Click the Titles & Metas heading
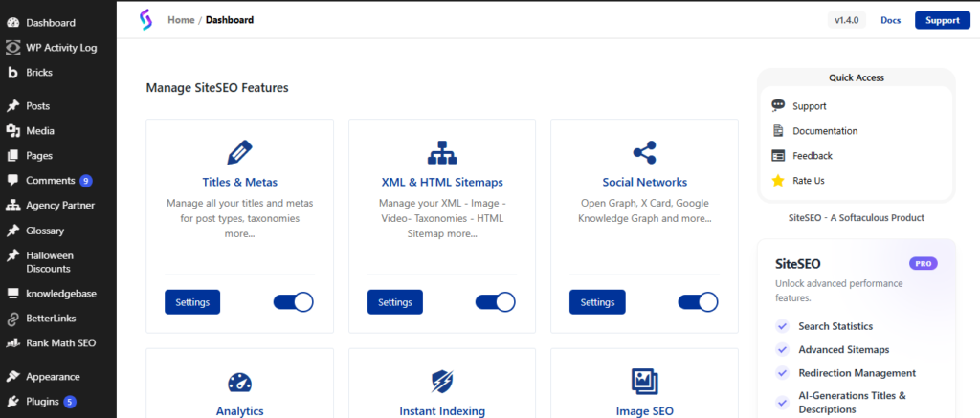The width and height of the screenshot is (980, 418). click(239, 183)
